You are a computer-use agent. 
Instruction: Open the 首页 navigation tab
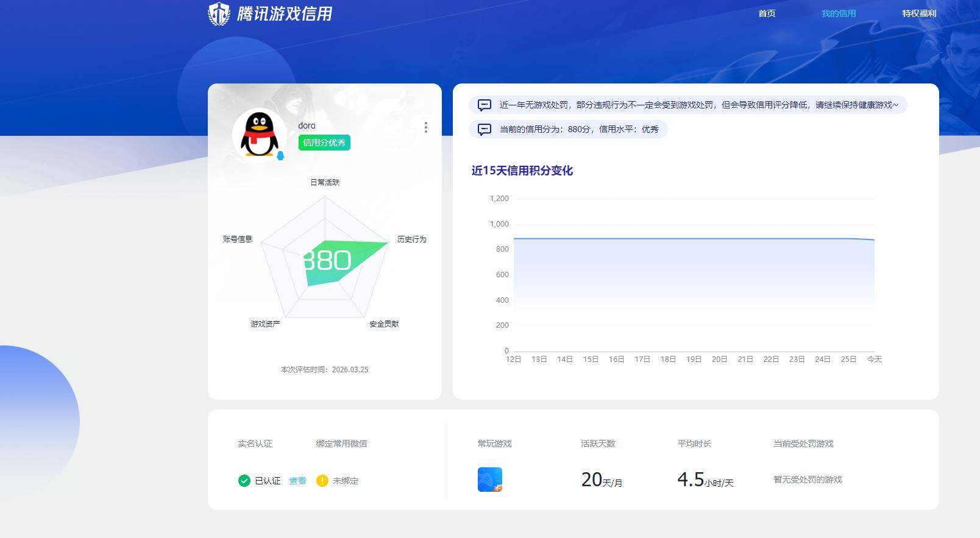coord(767,13)
